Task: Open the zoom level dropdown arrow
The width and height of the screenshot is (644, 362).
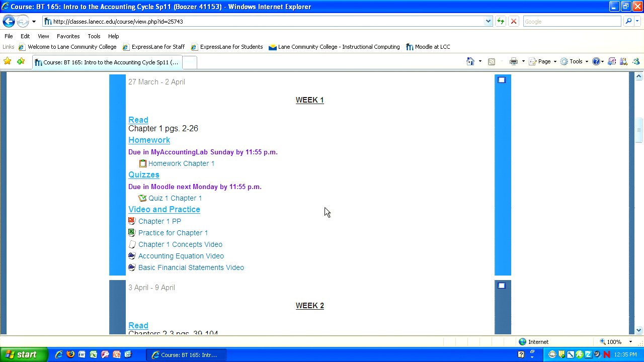Action: click(630, 342)
